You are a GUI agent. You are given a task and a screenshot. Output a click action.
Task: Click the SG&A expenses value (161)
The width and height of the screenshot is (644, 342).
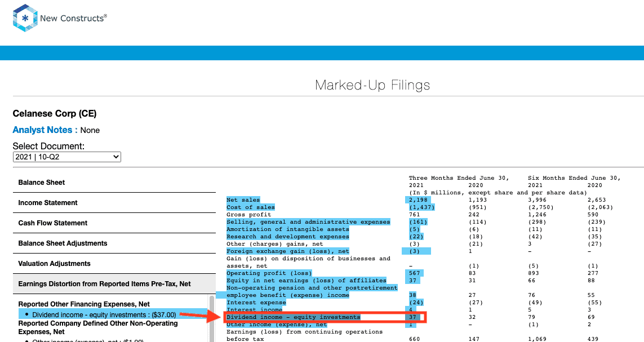[418, 222]
